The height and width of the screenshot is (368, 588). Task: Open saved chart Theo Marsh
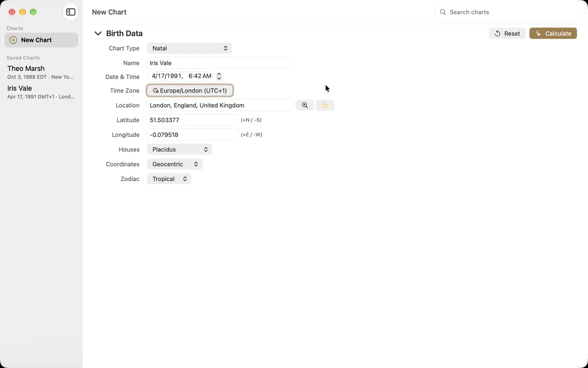point(41,72)
